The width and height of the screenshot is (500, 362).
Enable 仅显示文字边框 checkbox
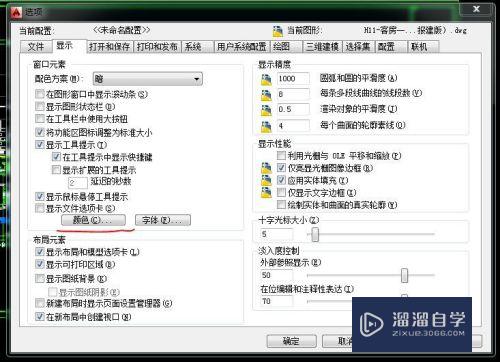point(281,192)
